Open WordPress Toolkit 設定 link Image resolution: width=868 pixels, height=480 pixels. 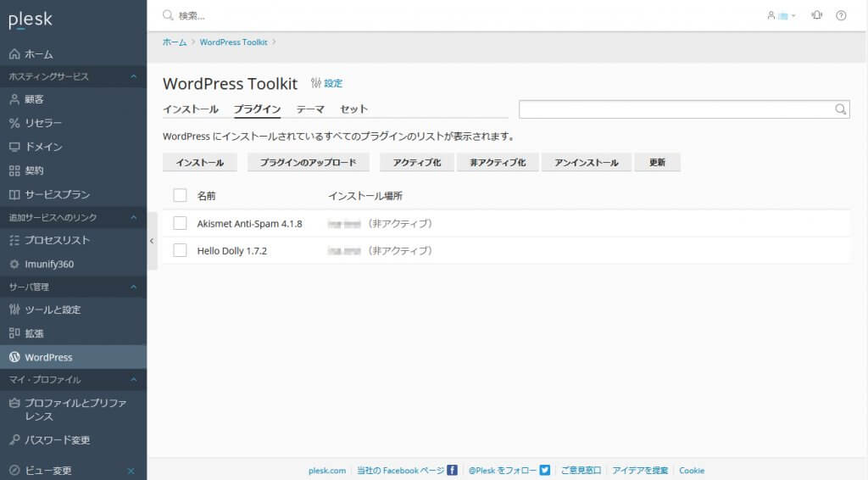coord(333,84)
